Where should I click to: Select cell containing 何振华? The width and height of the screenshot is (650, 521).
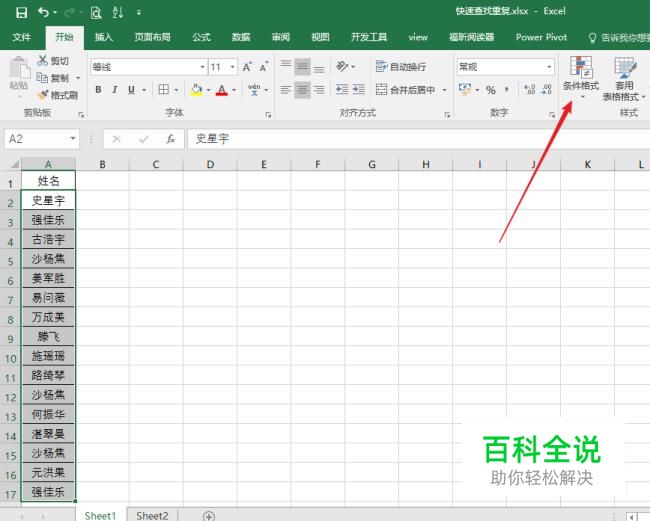point(48,414)
